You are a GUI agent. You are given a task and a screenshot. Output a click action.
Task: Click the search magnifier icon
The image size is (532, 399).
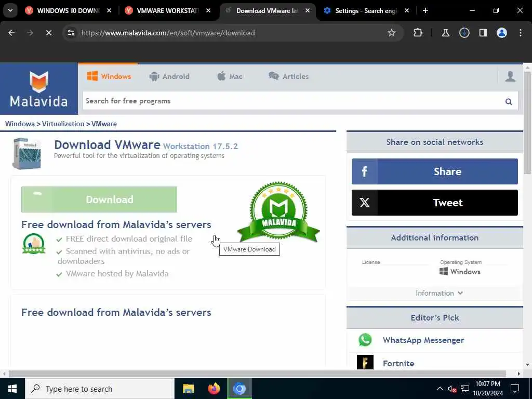click(x=508, y=101)
